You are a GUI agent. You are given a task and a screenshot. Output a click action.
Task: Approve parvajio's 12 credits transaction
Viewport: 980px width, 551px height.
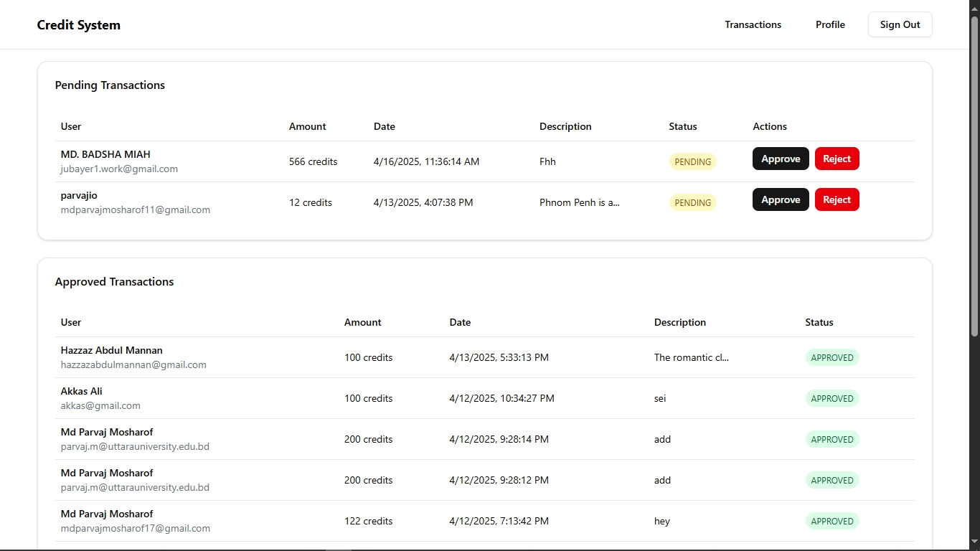click(x=781, y=199)
